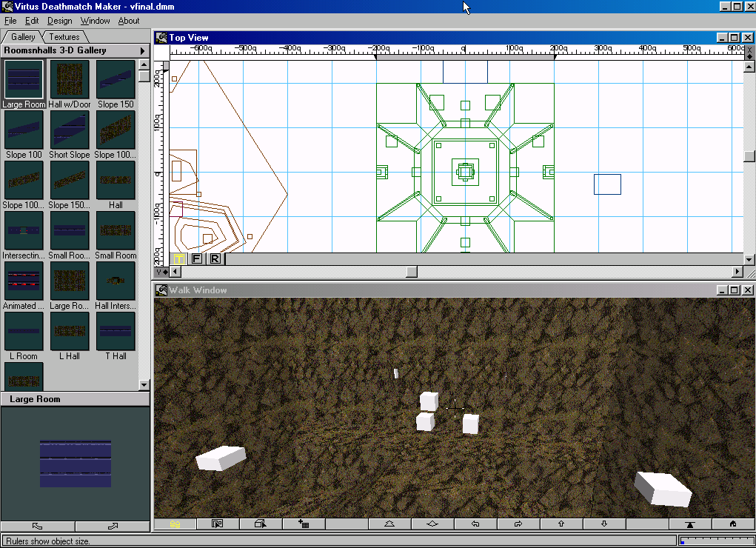Select the Large Room gallery thumbnail
756x548 pixels.
click(x=24, y=79)
